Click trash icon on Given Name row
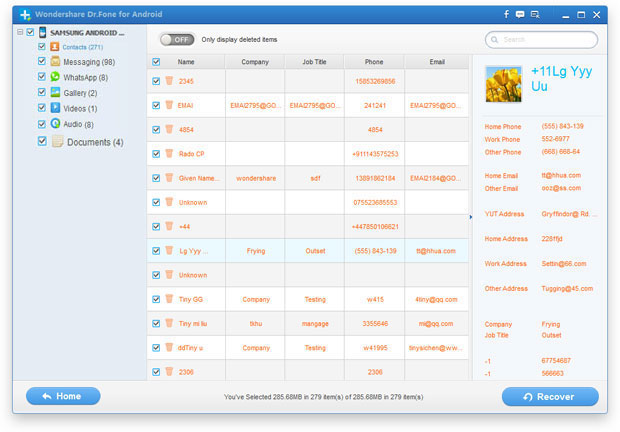This screenshot has height=432, width=620. pos(169,178)
